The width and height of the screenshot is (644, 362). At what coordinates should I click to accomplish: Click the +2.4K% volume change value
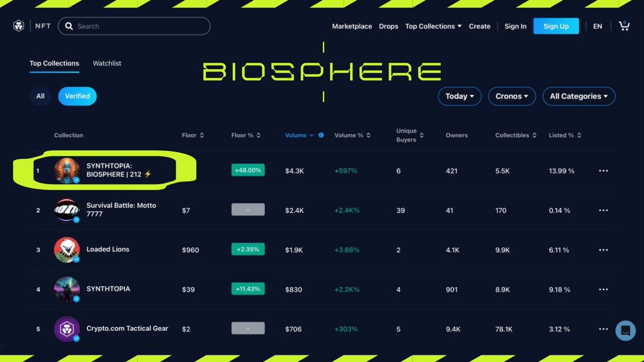click(x=347, y=210)
